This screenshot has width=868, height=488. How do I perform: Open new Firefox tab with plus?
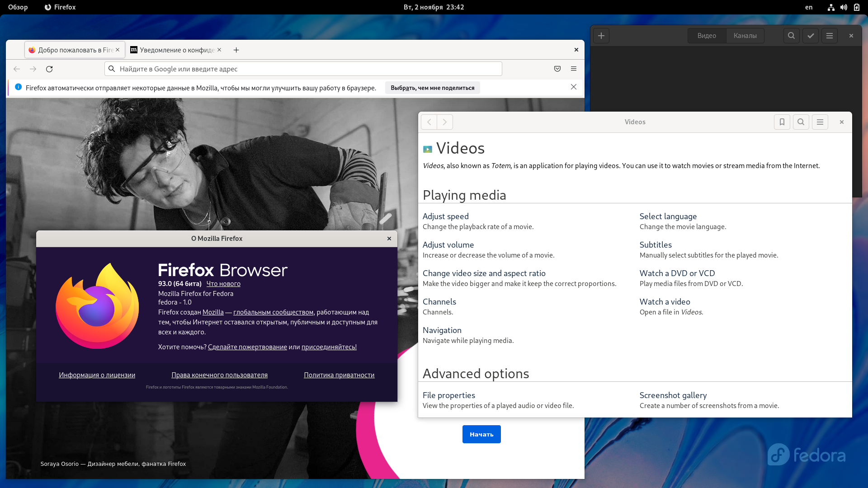pyautogui.click(x=236, y=50)
